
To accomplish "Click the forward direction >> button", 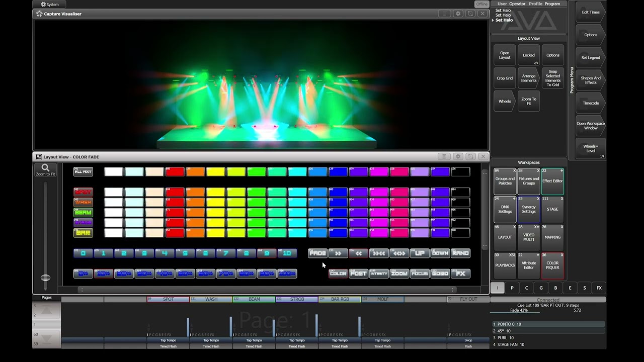I will click(x=338, y=253).
